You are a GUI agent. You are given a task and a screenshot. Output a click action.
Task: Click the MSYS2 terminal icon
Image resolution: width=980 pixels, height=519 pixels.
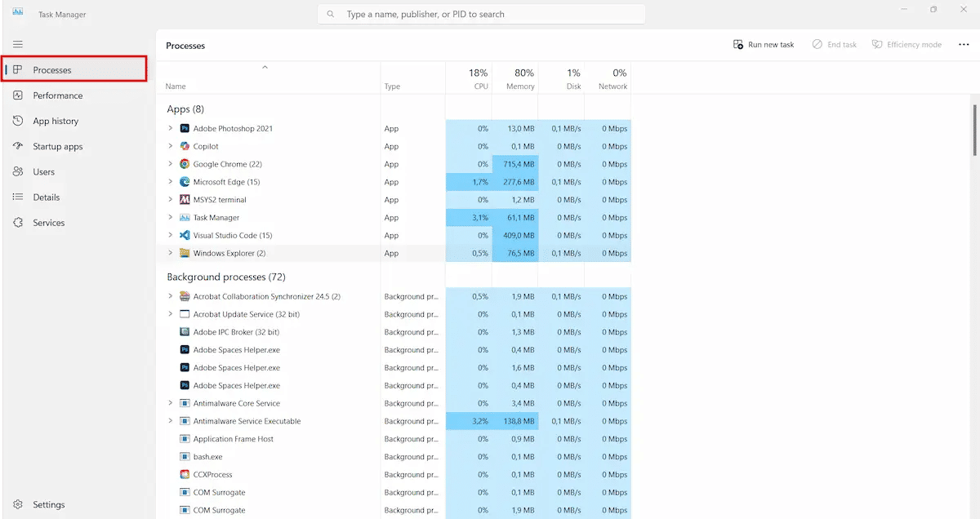[185, 200]
